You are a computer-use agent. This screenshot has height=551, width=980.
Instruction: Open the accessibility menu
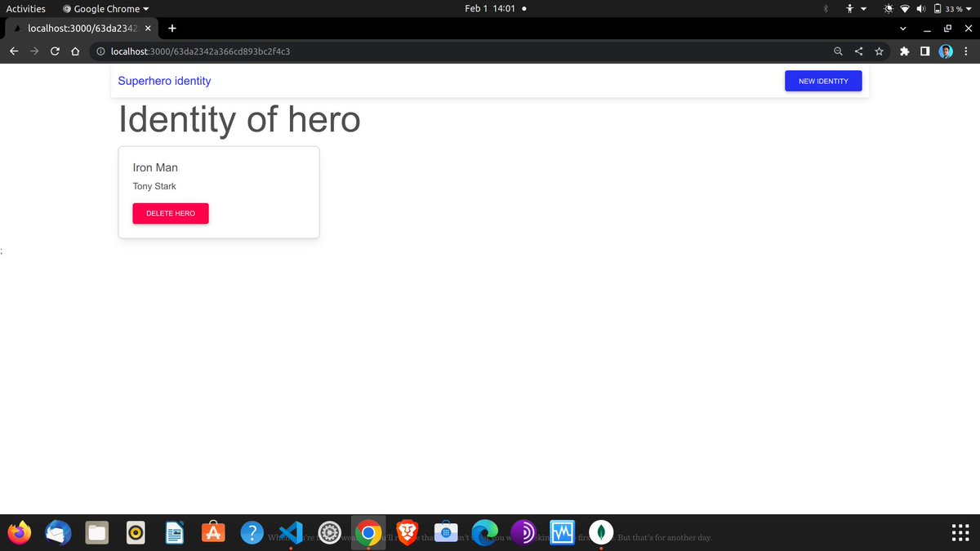855,8
